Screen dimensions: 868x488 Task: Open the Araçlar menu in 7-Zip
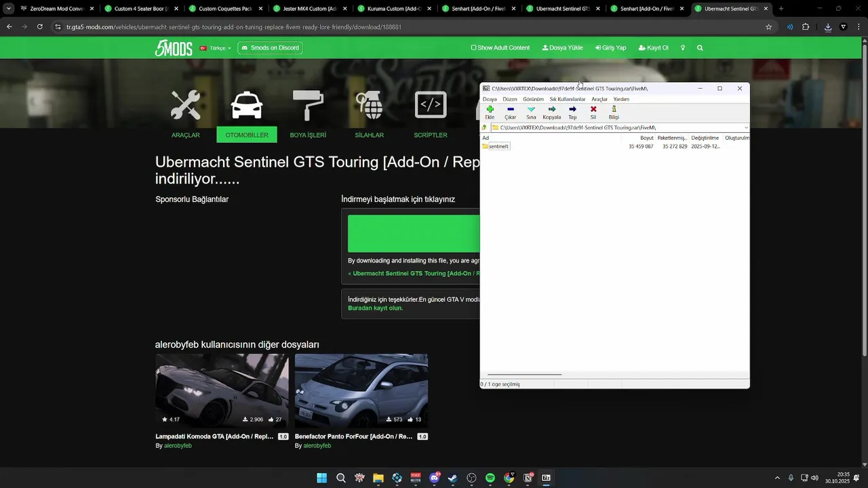pyautogui.click(x=599, y=99)
